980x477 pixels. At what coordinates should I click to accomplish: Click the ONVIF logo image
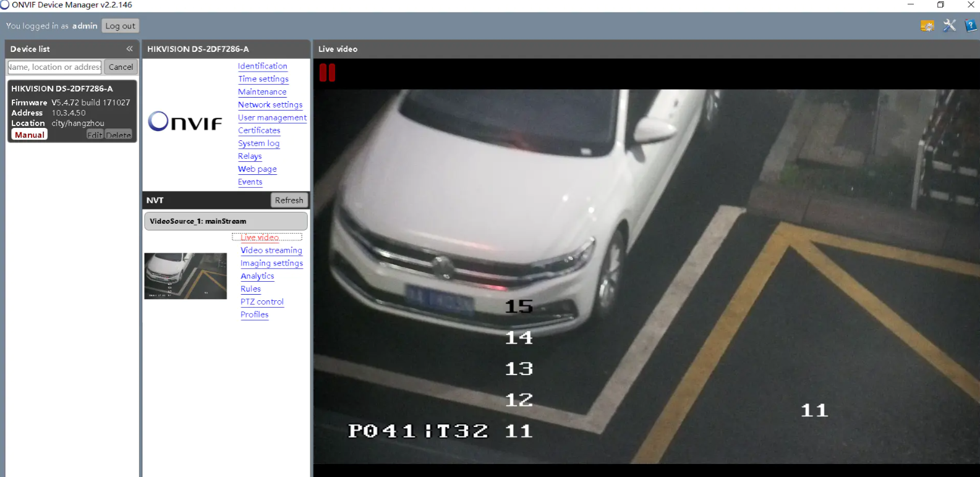[185, 122]
